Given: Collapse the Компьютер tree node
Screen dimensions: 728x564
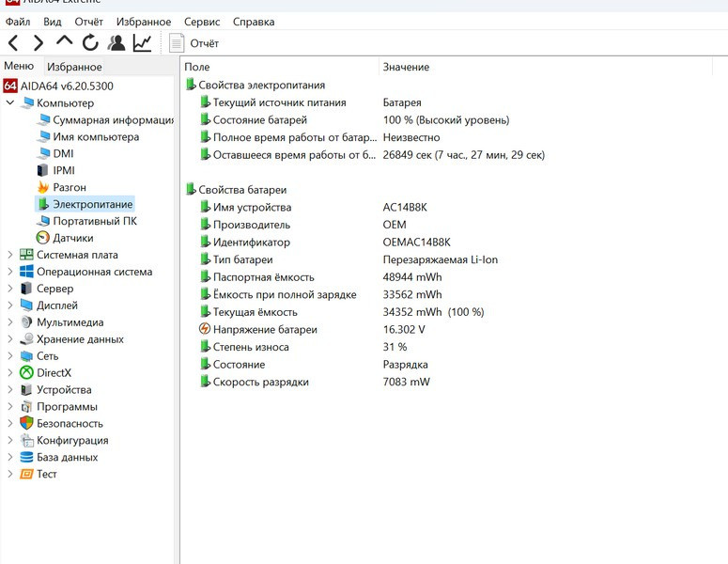Looking at the screenshot, I should tap(10, 103).
